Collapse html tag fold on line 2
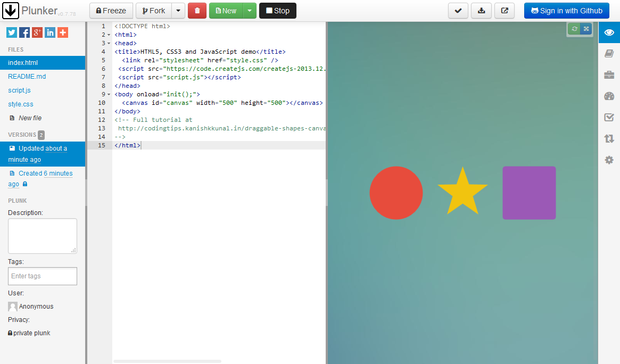The height and width of the screenshot is (364, 620). coord(109,35)
